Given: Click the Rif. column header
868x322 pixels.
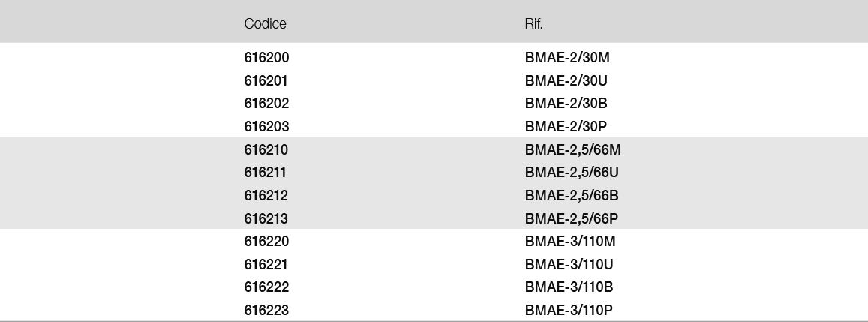Looking at the screenshot, I should coord(533,23).
